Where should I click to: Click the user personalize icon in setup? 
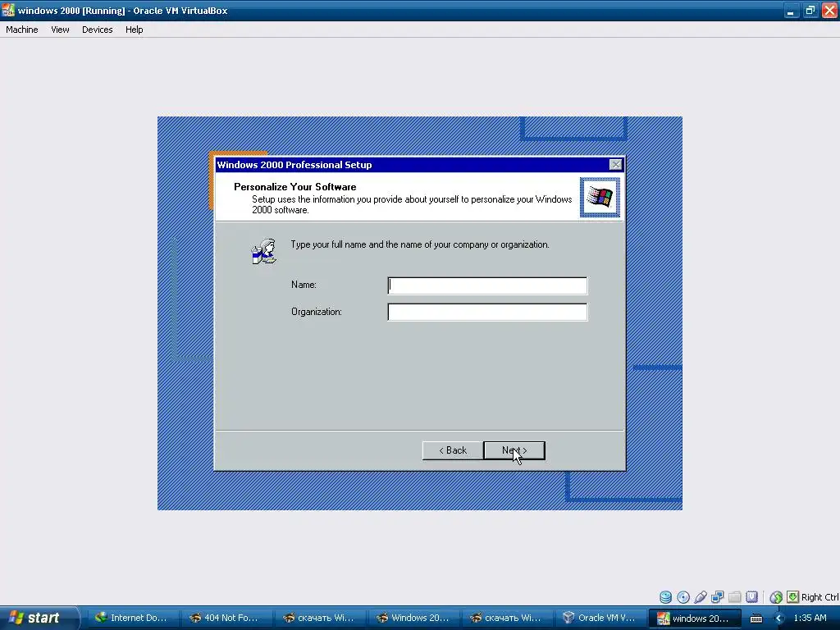(263, 251)
